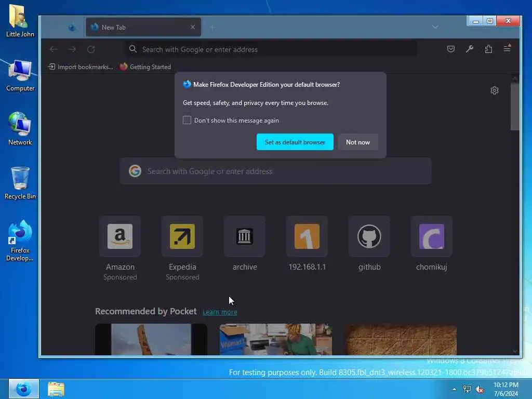532x399 pixels.
Task: Select the New Tab tab
Action: (143, 27)
